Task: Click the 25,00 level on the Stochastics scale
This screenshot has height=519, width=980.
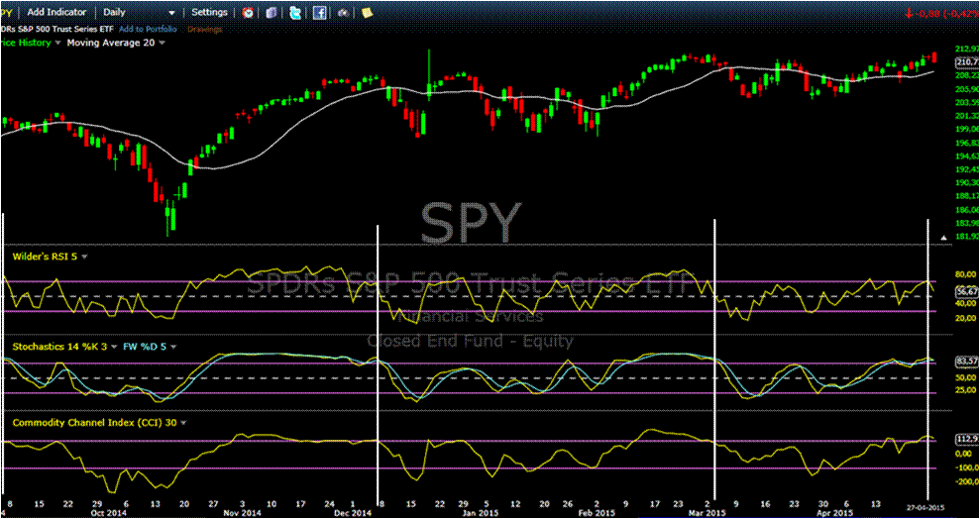Action: (966, 390)
